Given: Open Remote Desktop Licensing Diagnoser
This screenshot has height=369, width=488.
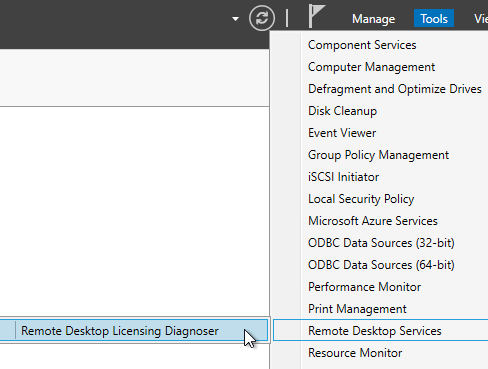Looking at the screenshot, I should pyautogui.click(x=134, y=330).
